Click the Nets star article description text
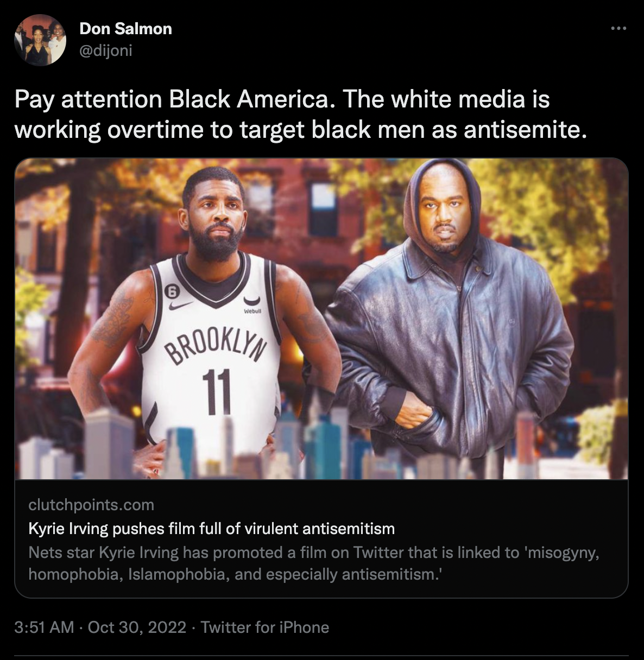The image size is (644, 660). coord(314,563)
